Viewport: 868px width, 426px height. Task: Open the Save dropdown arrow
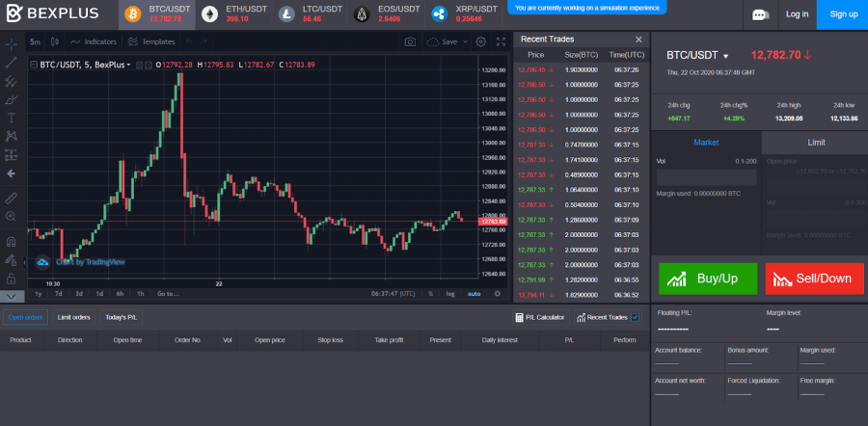pyautogui.click(x=465, y=41)
